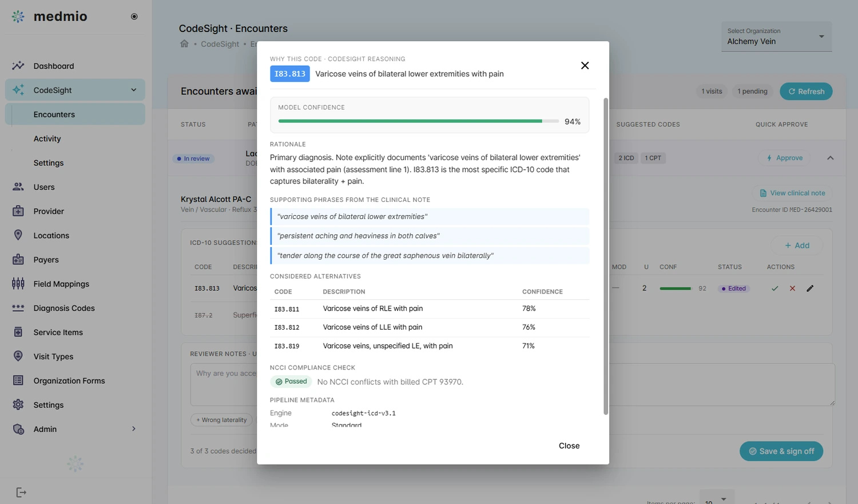Toggle the sidebar pin radio icon
This screenshot has width=858, height=504.
tap(134, 17)
